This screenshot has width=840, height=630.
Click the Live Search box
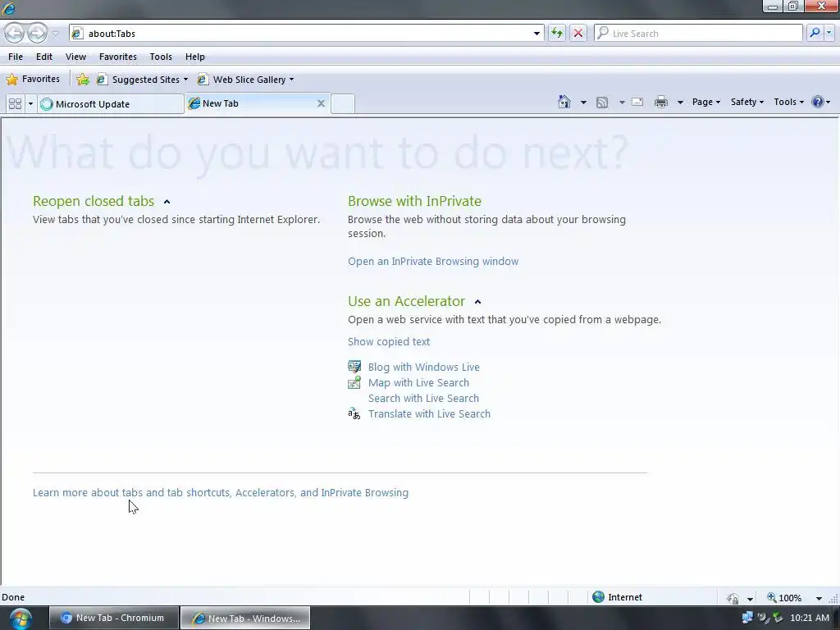coord(698,33)
